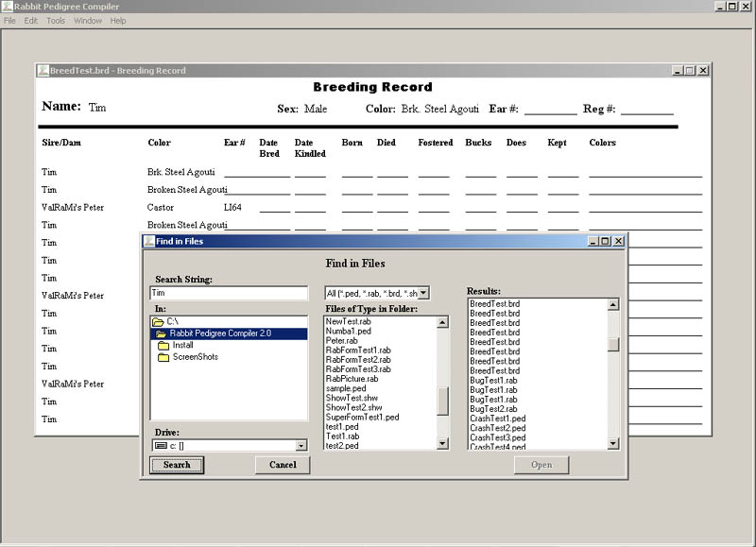Click the Cancel button
This screenshot has width=756, height=547.
[x=283, y=465]
